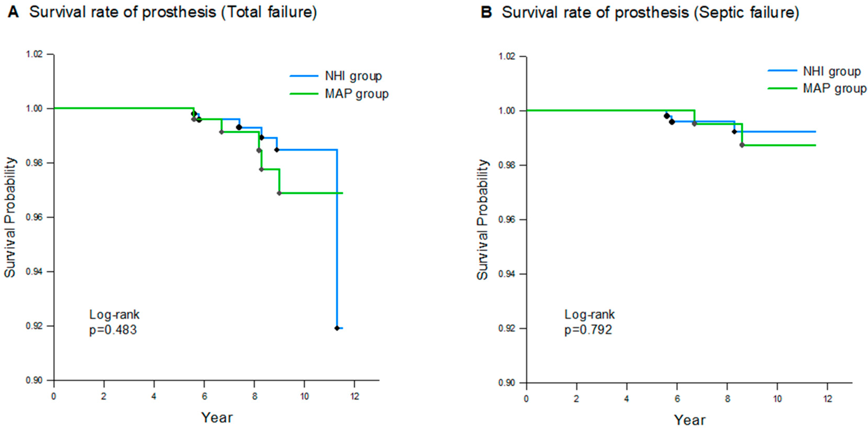Viewport: 868px width, 429px height.
Task: Click the black marker at 0.92 in panel A
Action: (337, 328)
